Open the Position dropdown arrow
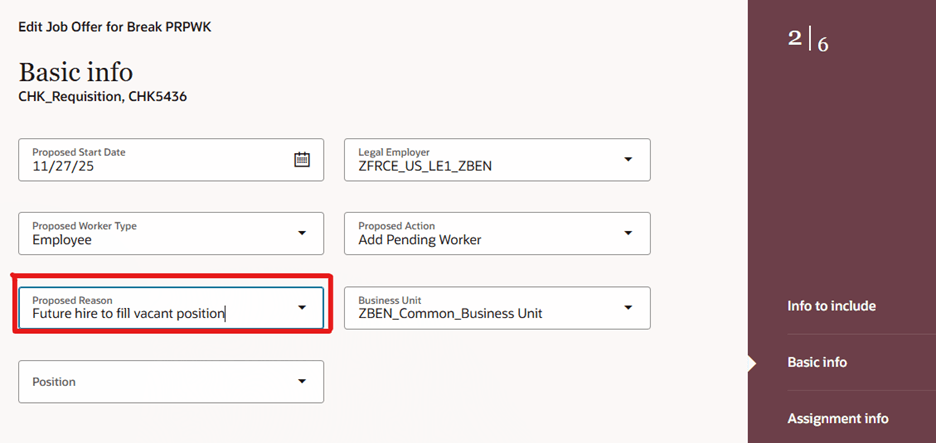The image size is (936, 443). coord(302,382)
